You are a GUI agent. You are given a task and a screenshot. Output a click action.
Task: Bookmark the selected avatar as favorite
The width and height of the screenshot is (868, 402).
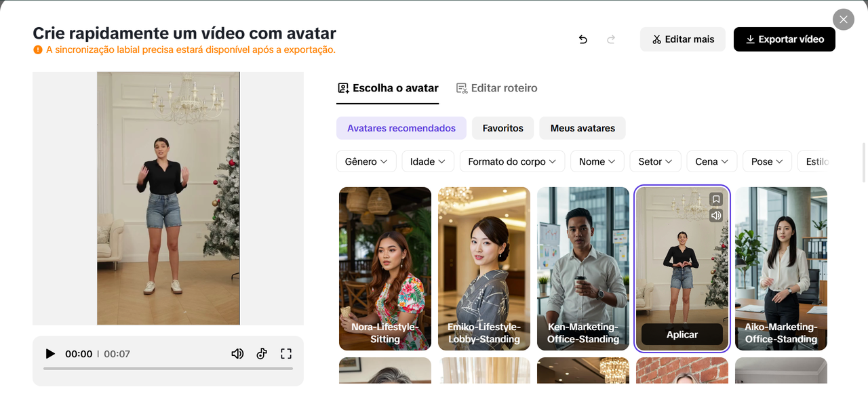[x=716, y=199]
